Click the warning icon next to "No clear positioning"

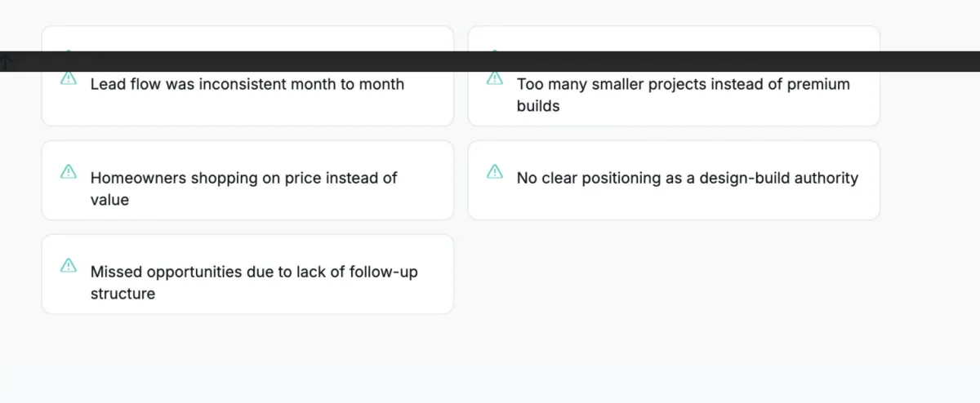click(495, 171)
